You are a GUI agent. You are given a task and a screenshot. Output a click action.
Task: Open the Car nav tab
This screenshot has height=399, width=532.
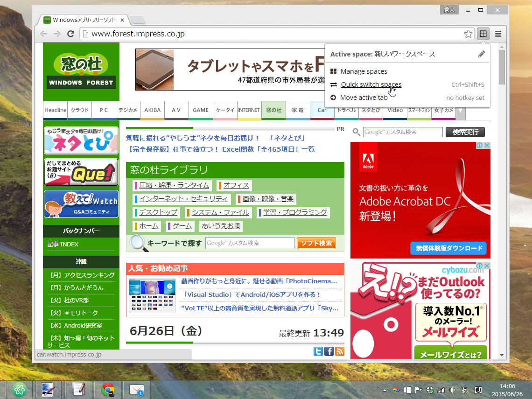click(x=322, y=110)
